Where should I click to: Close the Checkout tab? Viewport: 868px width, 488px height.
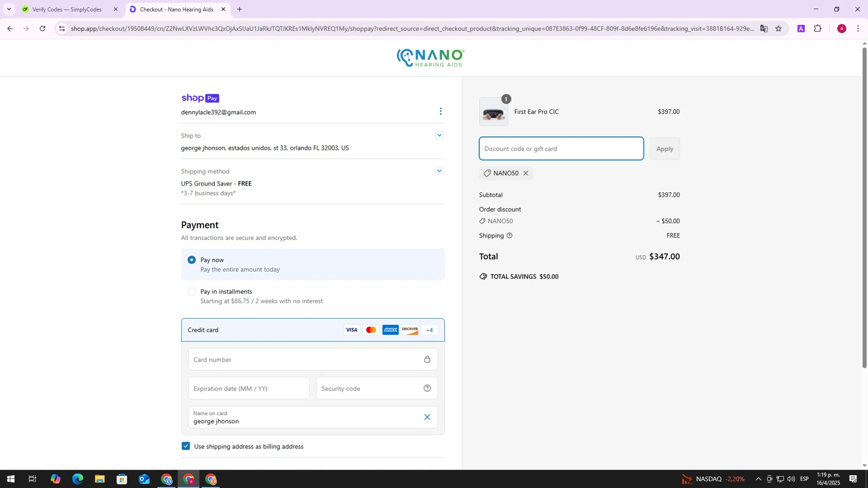(223, 9)
